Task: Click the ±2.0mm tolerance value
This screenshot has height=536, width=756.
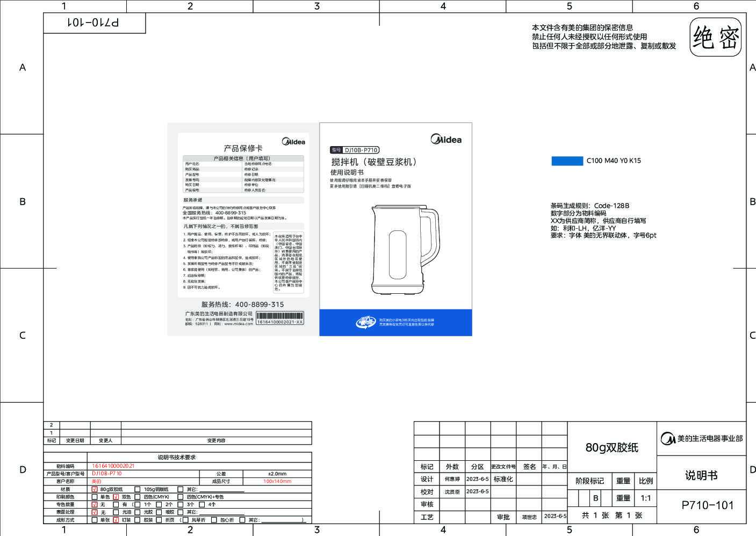Action: click(277, 474)
